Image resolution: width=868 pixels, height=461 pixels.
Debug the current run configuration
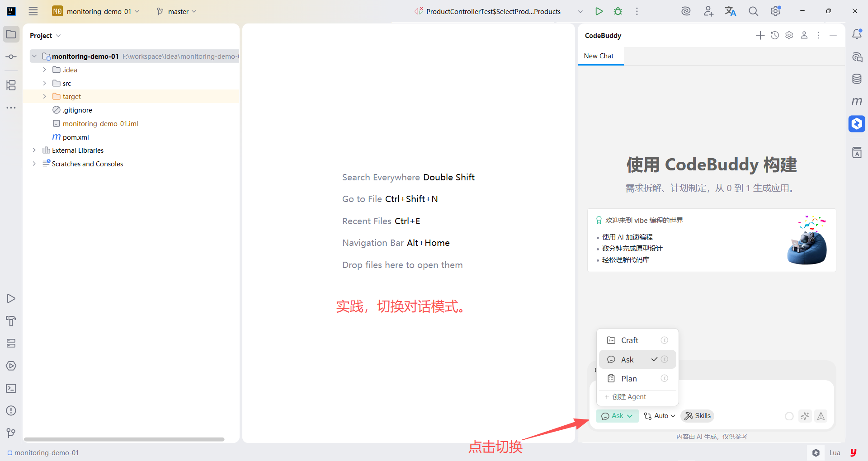(618, 11)
